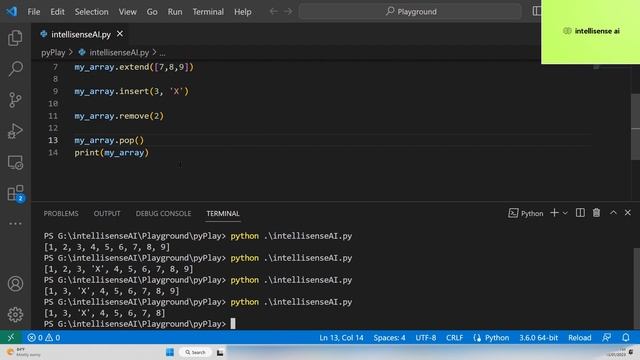Click the Playground command center search box
640x360 pixels.
(x=410, y=11)
